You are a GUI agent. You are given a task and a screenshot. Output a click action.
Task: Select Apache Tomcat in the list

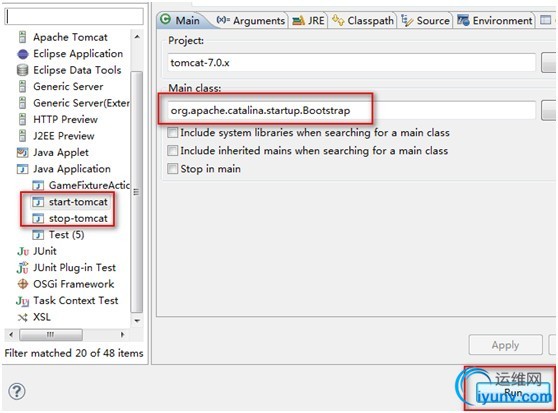click(x=70, y=37)
